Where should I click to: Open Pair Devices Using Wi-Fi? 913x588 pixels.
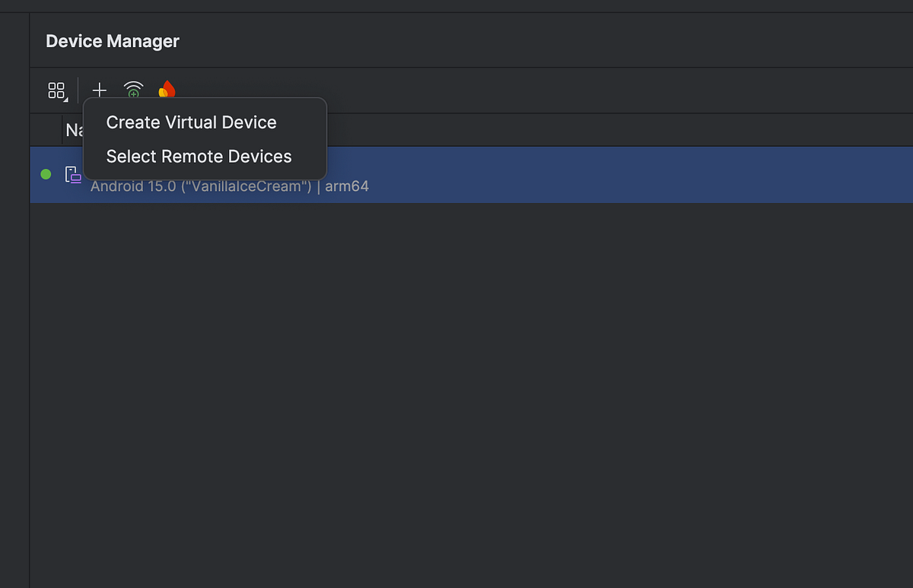pyautogui.click(x=133, y=91)
